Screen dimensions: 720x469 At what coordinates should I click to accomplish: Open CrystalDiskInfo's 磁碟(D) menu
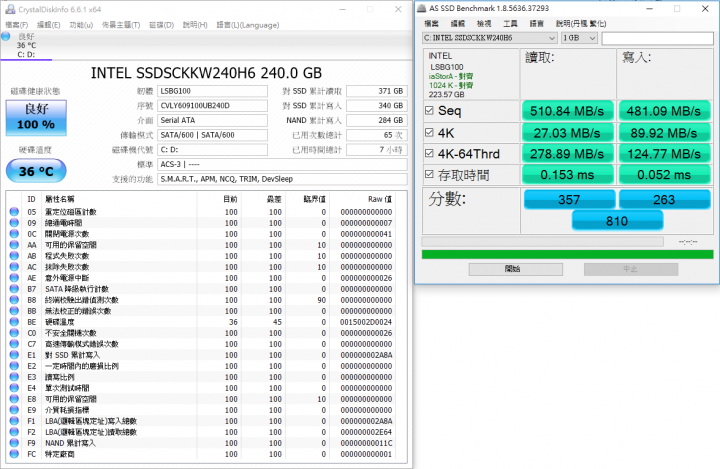(x=162, y=25)
